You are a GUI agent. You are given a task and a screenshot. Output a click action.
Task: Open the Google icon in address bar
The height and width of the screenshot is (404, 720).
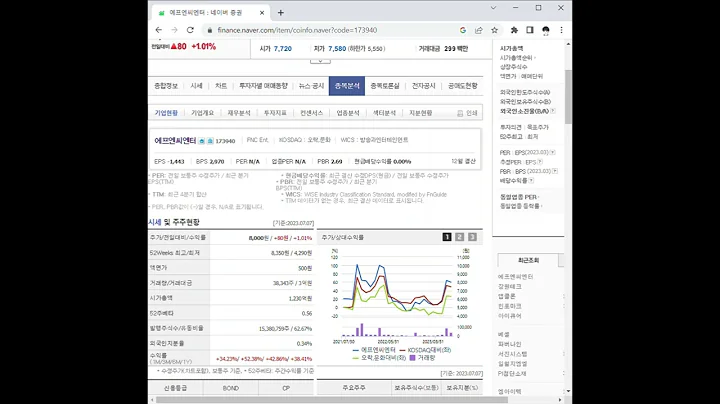coord(462,30)
